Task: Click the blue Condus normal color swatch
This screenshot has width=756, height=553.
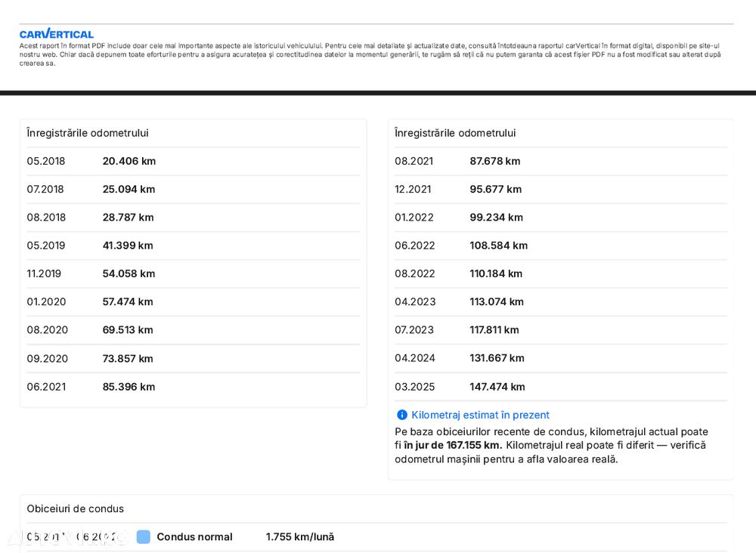Action: [143, 536]
